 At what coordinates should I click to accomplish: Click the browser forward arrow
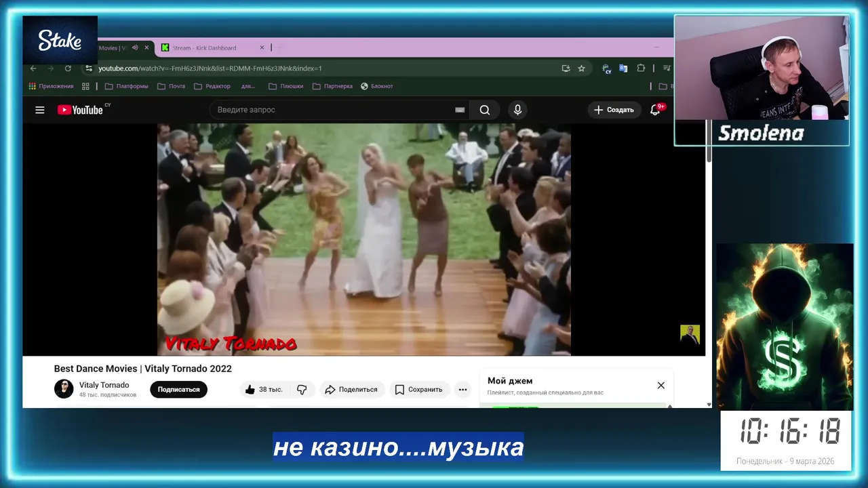pos(50,68)
